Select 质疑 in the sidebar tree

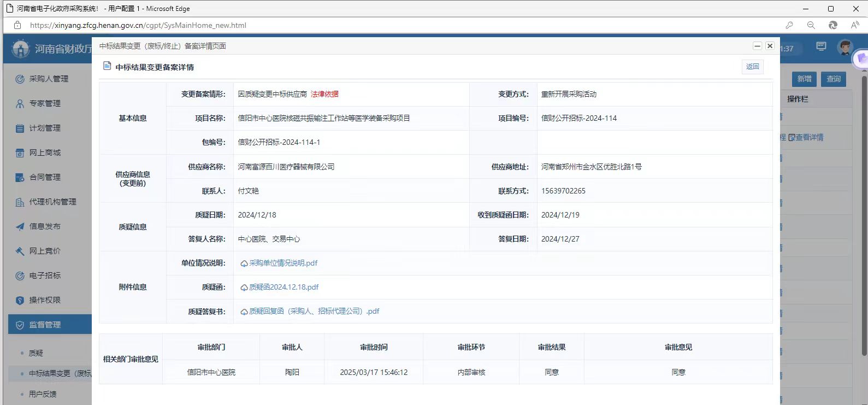36,353
